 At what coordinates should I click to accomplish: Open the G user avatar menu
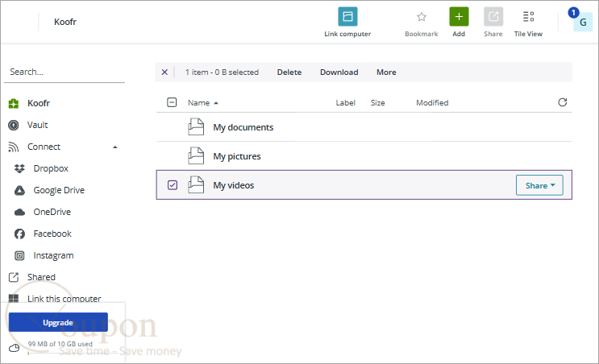(x=583, y=22)
